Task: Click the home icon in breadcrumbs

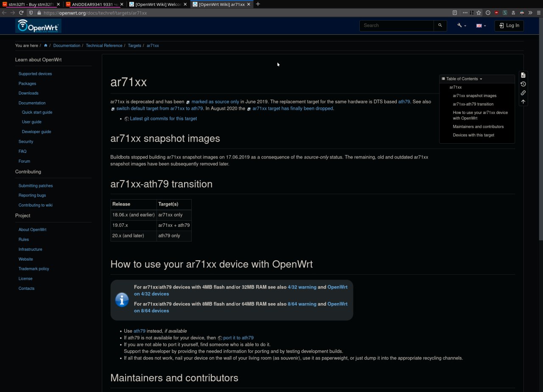Action: [45, 45]
